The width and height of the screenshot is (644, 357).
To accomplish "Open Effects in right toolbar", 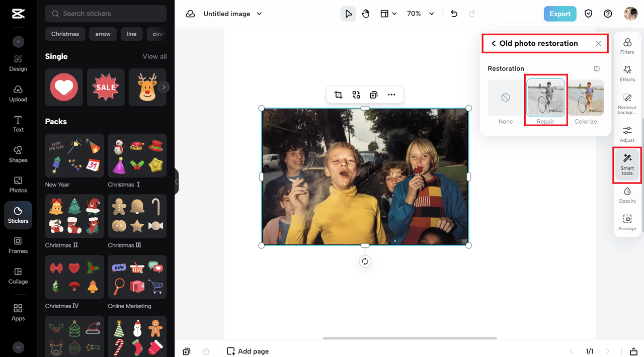I will click(627, 73).
